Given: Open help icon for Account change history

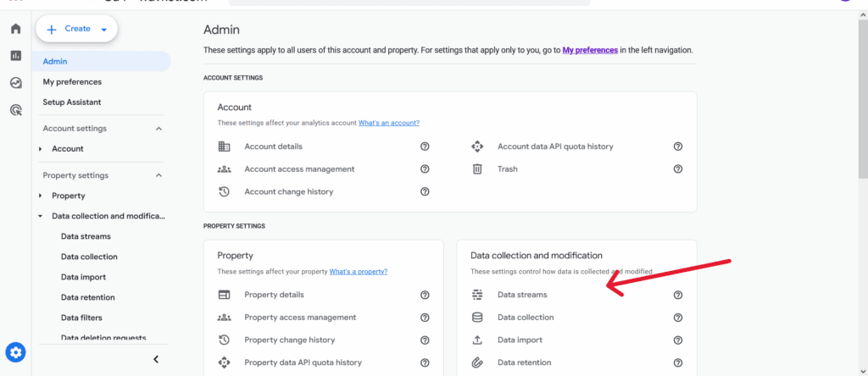Looking at the screenshot, I should click(x=425, y=192).
